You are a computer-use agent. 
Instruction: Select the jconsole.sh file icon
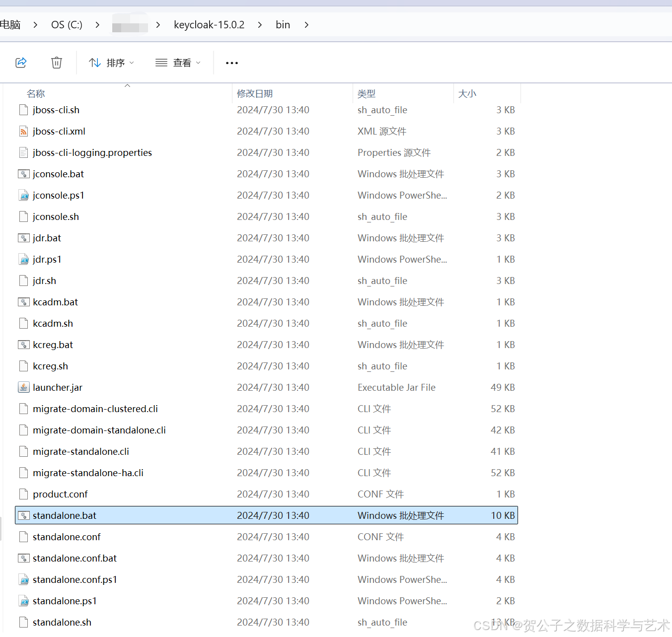(x=23, y=216)
